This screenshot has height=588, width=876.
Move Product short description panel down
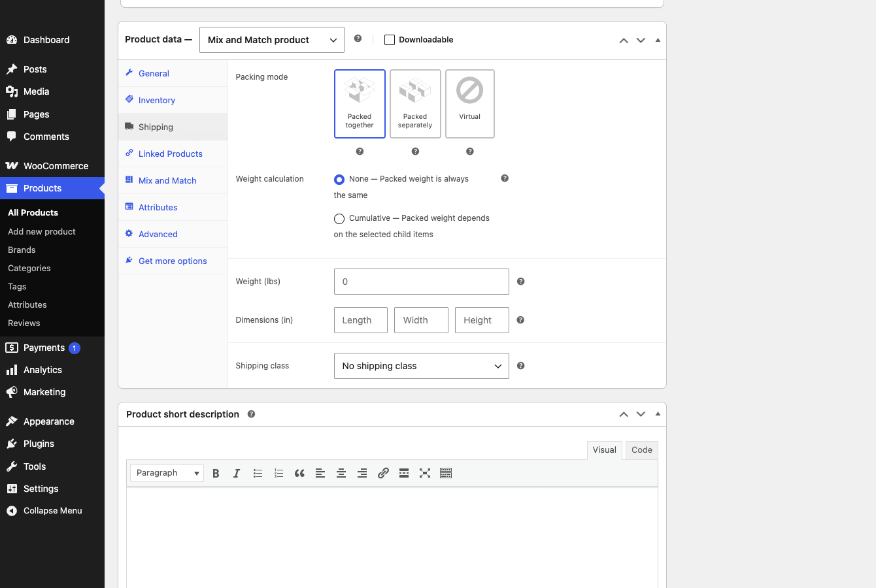(x=641, y=414)
